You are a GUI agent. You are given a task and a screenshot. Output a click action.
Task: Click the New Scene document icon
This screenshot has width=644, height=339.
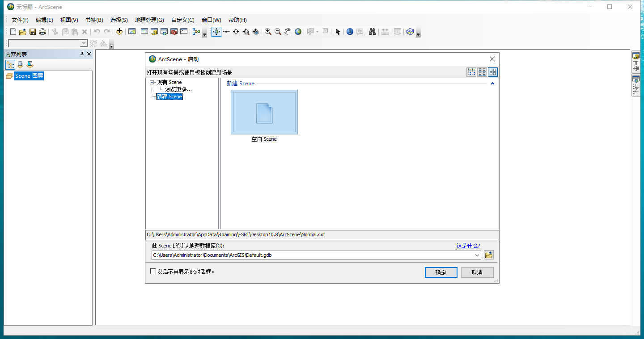13,32
